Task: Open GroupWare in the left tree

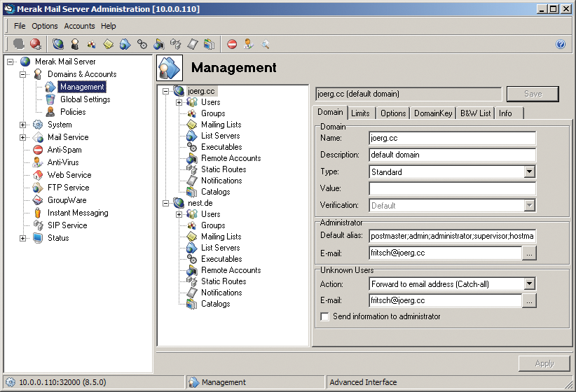Action: 67,200
